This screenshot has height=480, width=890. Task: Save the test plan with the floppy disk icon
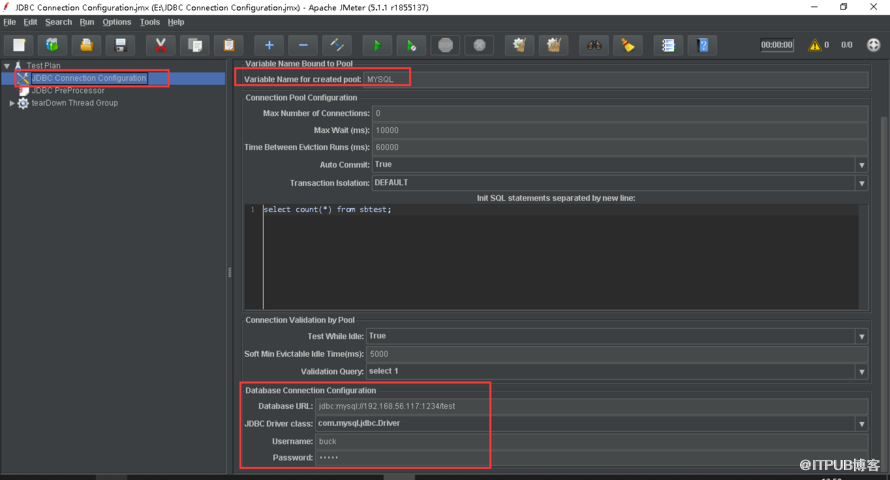point(121,45)
